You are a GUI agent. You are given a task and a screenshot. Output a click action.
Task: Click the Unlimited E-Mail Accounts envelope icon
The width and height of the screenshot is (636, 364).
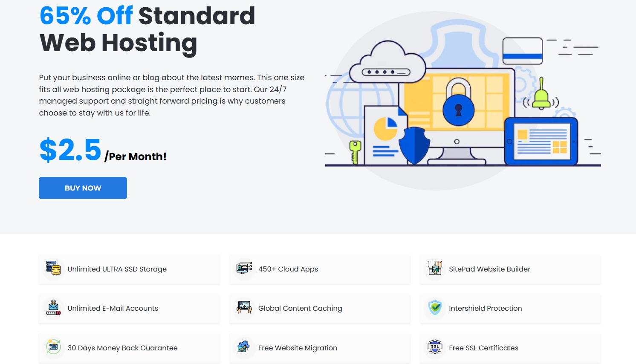pyautogui.click(x=54, y=307)
